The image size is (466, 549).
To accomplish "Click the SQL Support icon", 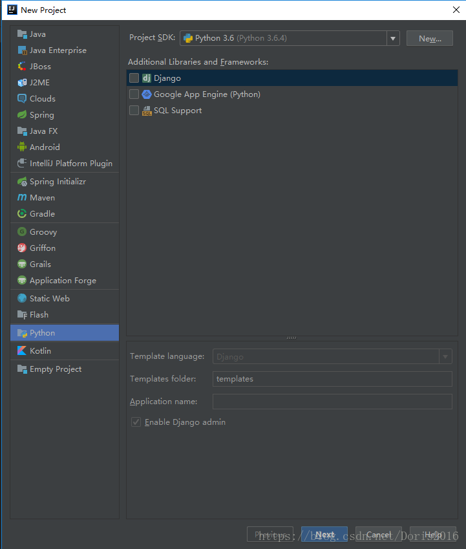I will point(146,111).
